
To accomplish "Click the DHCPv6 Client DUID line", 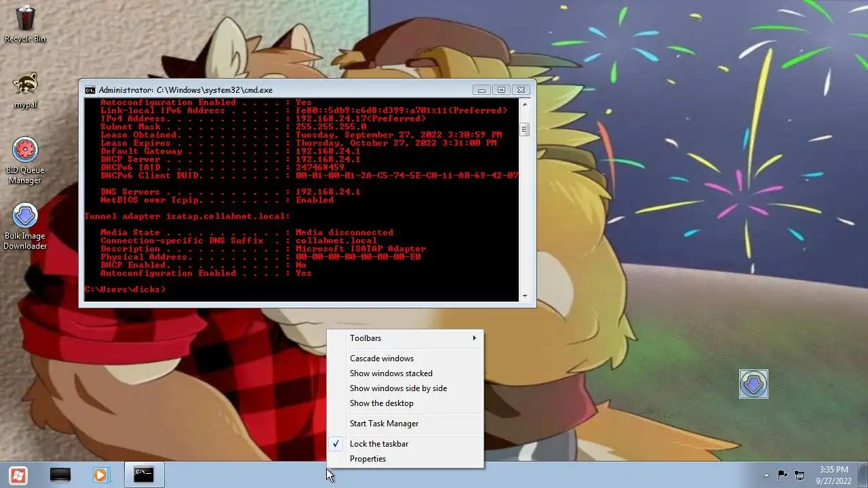I will (x=309, y=176).
